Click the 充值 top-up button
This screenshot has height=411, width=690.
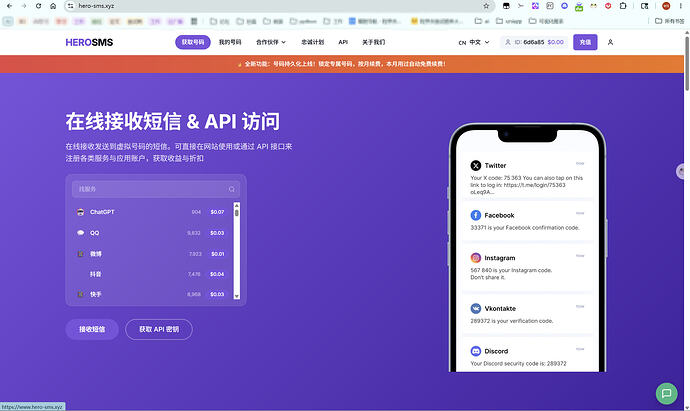click(x=585, y=42)
